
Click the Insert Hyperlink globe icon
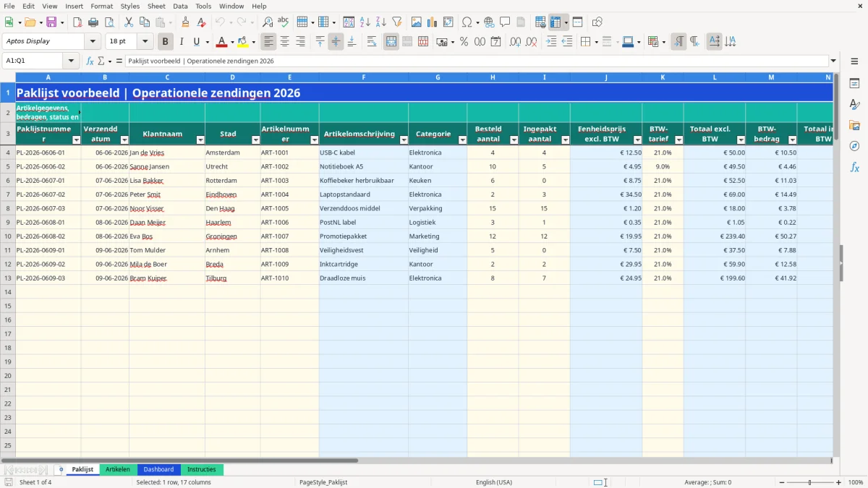(x=489, y=22)
